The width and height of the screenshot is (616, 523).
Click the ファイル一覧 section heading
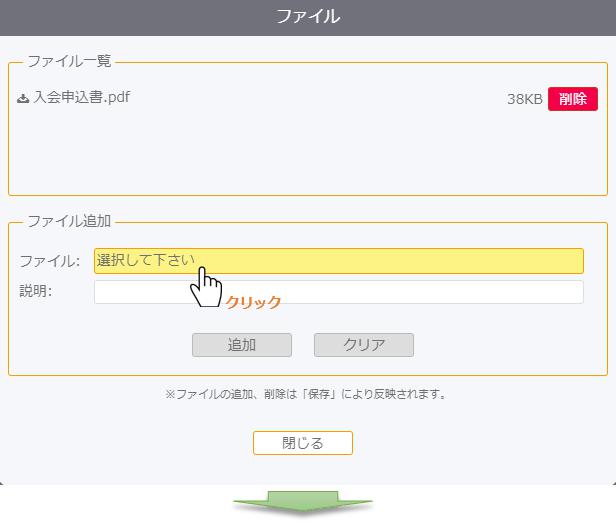(69, 61)
